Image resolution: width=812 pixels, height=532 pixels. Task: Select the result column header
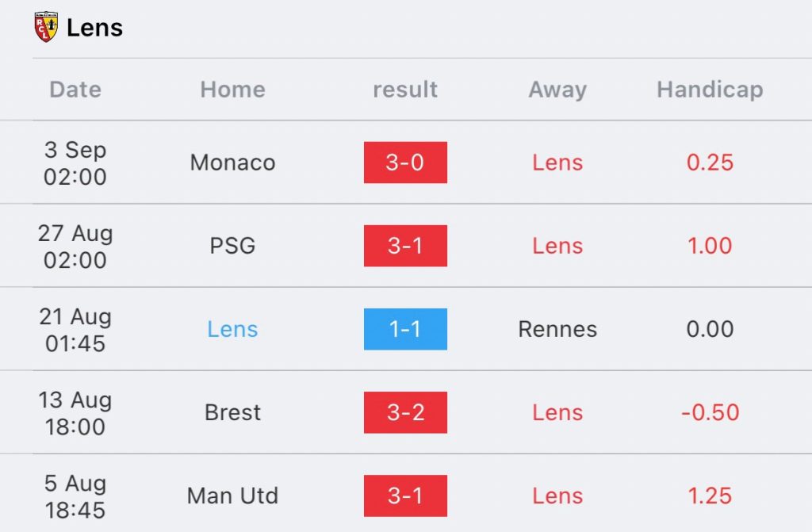(405, 90)
